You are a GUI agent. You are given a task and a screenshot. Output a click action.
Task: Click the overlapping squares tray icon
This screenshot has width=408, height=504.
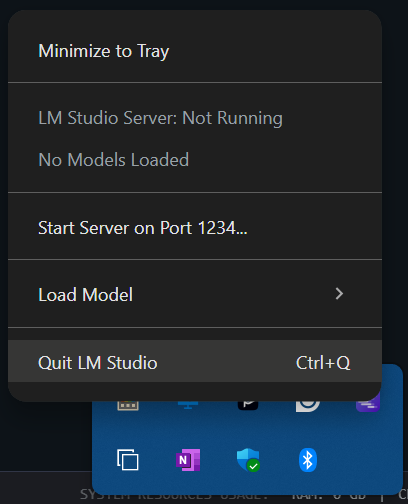tap(128, 460)
